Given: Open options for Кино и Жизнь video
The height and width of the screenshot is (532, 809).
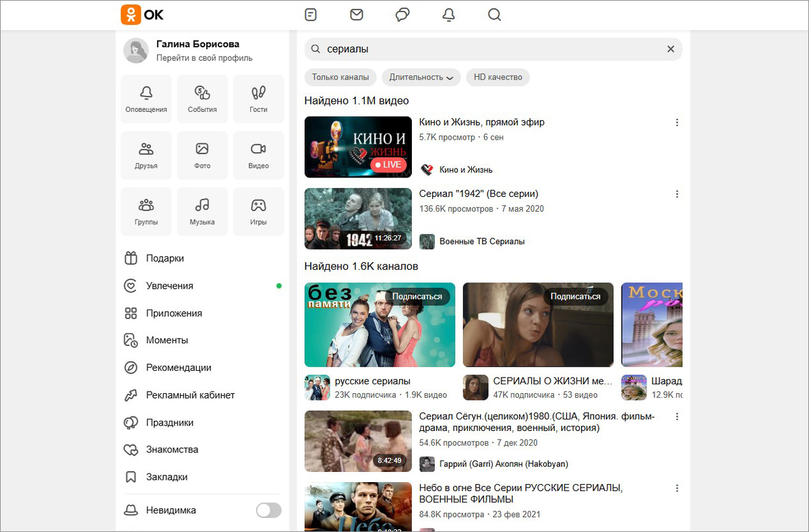Looking at the screenshot, I should [x=677, y=123].
